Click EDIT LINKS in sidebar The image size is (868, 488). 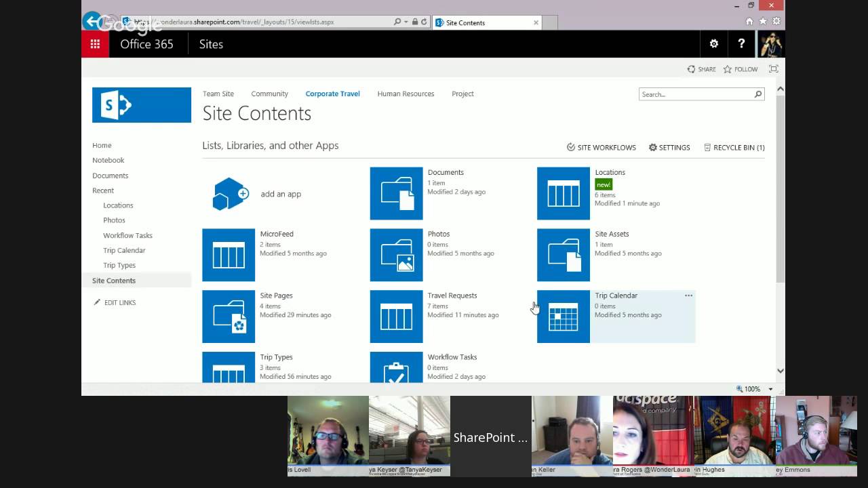pyautogui.click(x=115, y=302)
